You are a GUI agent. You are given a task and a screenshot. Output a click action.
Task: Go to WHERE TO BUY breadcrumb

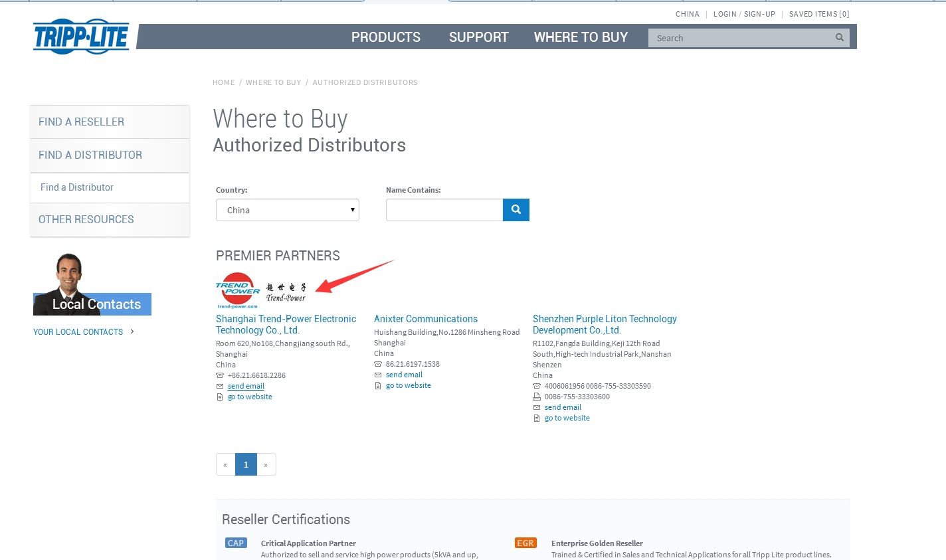(x=274, y=82)
